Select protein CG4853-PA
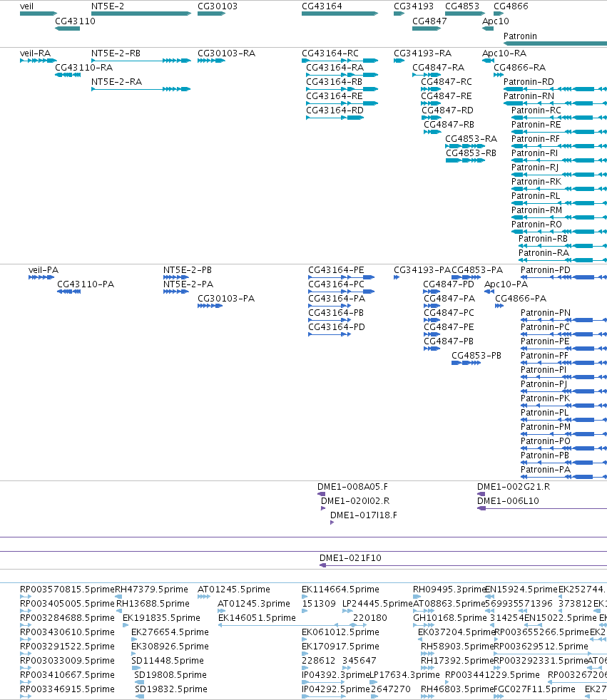The height and width of the screenshot is (700, 607). point(477,270)
